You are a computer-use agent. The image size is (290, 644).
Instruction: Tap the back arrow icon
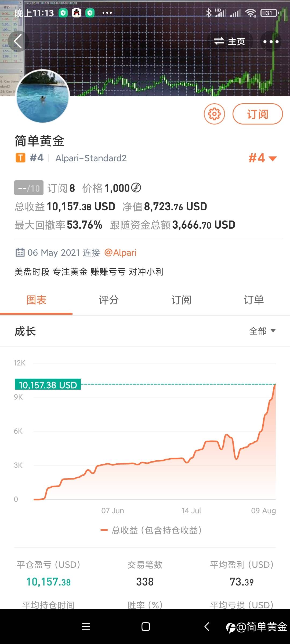(x=18, y=42)
